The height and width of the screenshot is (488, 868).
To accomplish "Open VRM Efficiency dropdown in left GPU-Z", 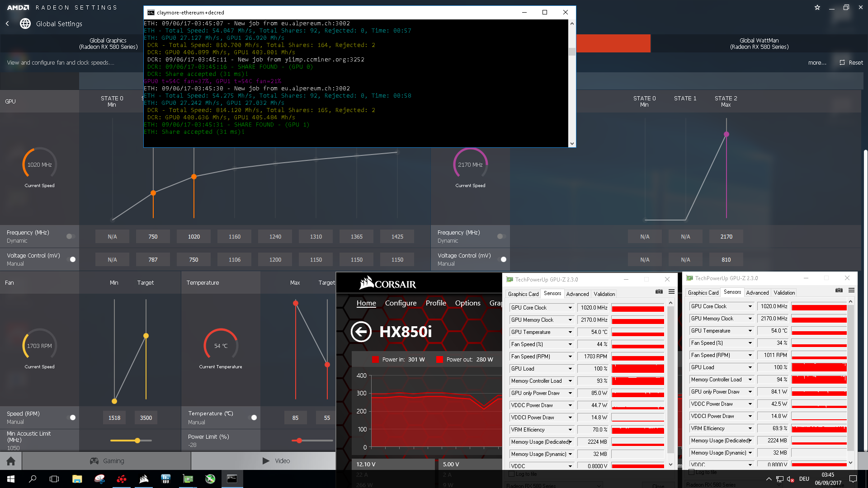I will tap(570, 430).
